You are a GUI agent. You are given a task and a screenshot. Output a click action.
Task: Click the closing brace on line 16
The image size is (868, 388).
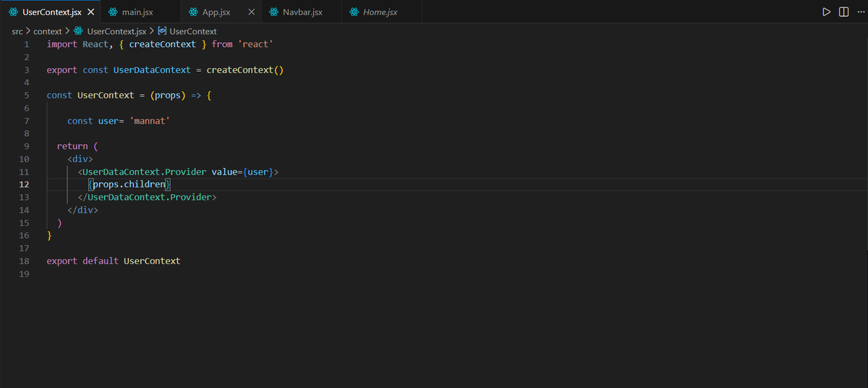[49, 235]
